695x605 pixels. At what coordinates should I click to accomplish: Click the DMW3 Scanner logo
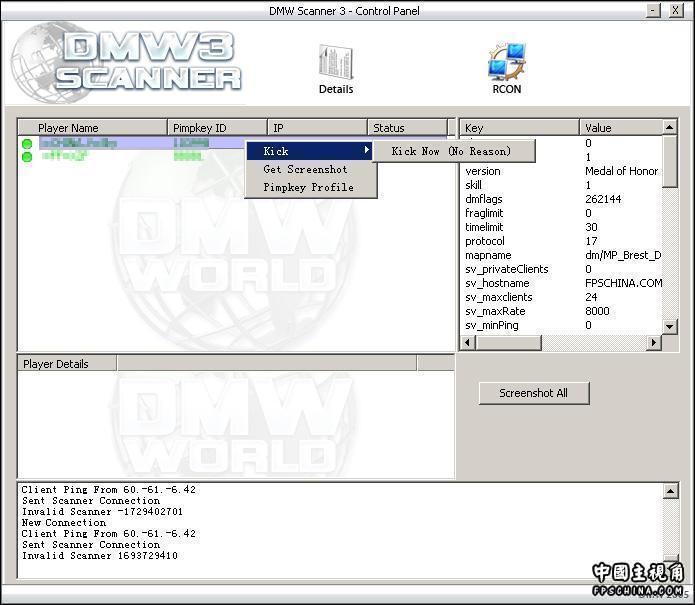[126, 62]
